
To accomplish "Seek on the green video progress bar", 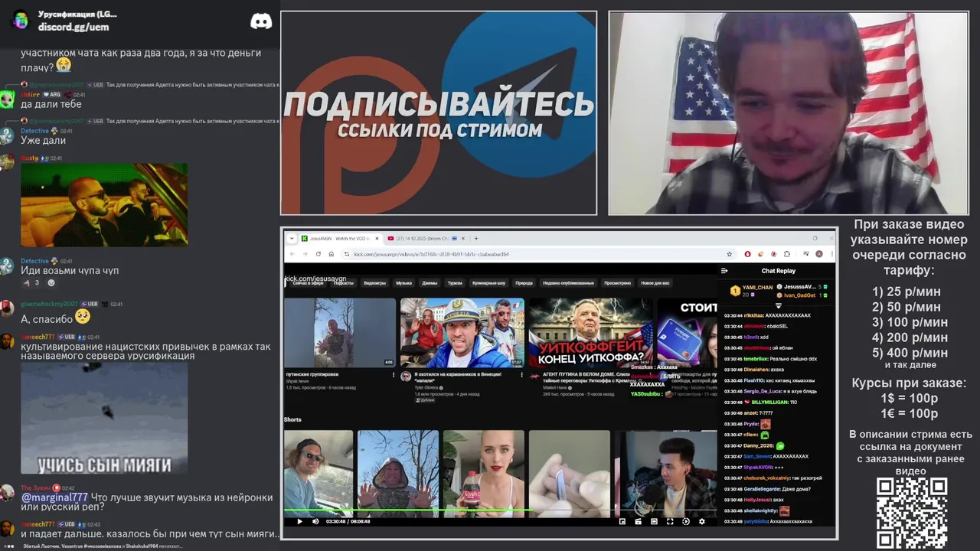I will [x=500, y=510].
